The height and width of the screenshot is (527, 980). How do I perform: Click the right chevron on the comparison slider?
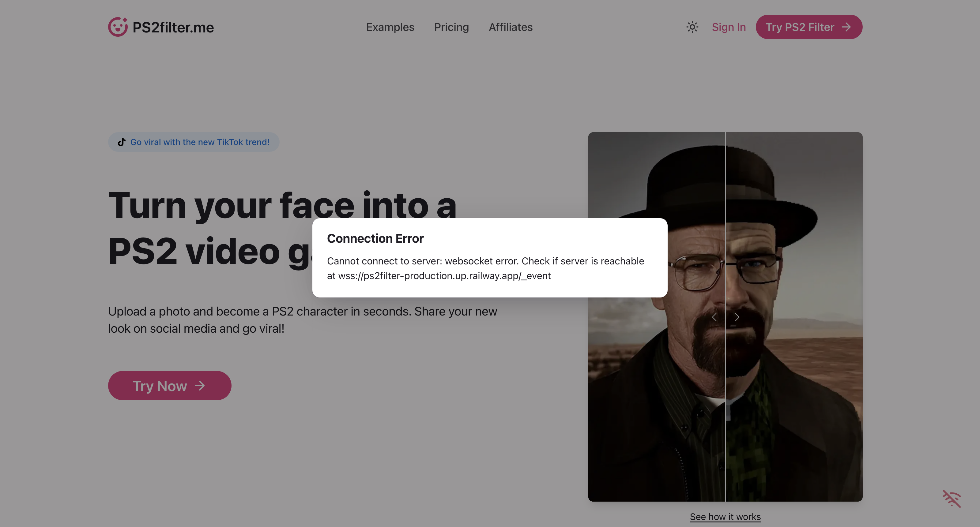coord(737,317)
